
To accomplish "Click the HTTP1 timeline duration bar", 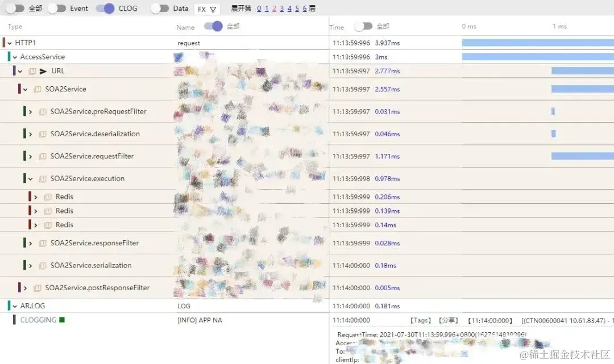I will 538,43.
